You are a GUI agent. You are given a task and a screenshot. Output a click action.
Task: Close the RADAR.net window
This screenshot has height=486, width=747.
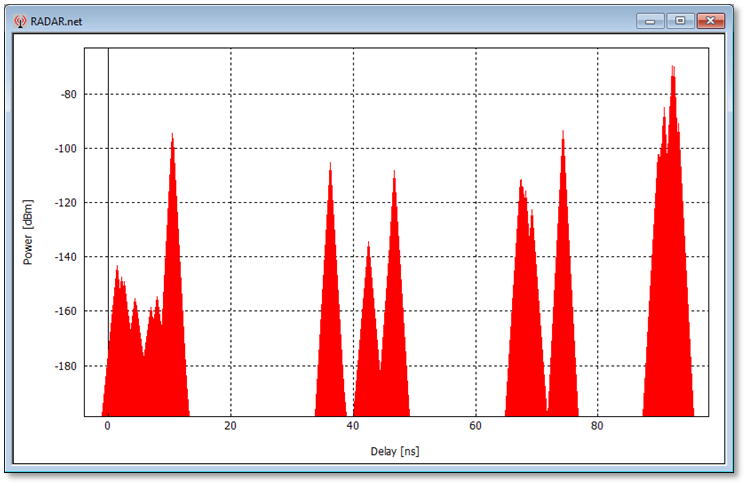710,19
